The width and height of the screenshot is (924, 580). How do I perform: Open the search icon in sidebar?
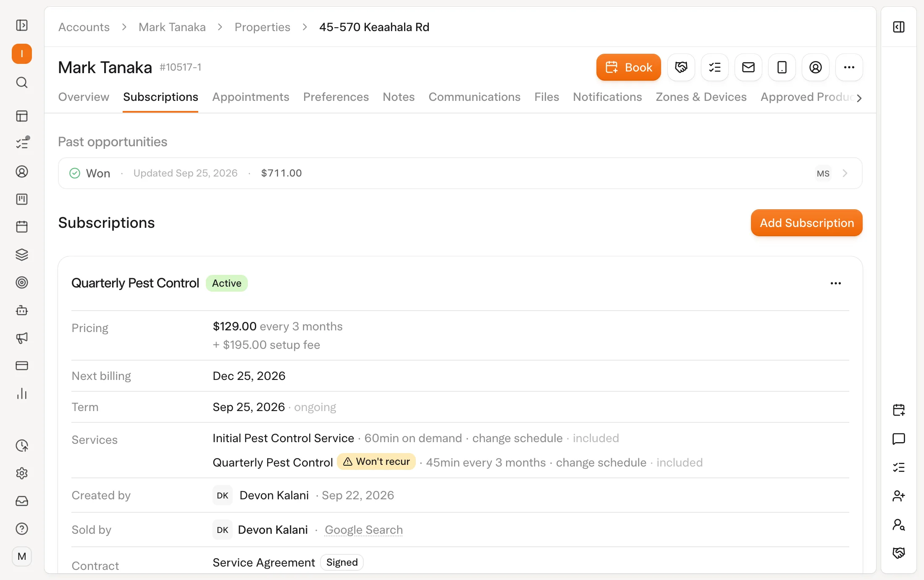pos(22,82)
